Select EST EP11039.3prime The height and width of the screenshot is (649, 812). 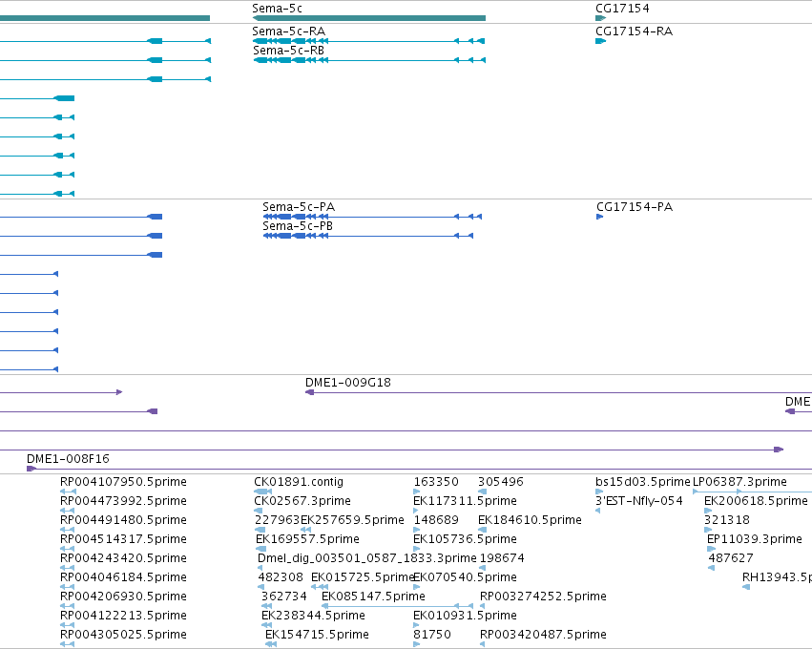(755, 539)
